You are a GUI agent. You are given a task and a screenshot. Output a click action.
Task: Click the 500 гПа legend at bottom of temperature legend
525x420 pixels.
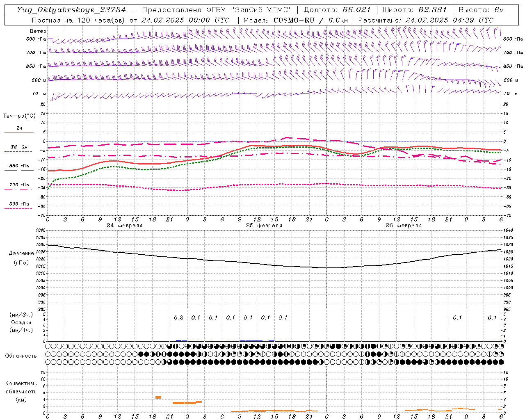click(x=19, y=204)
